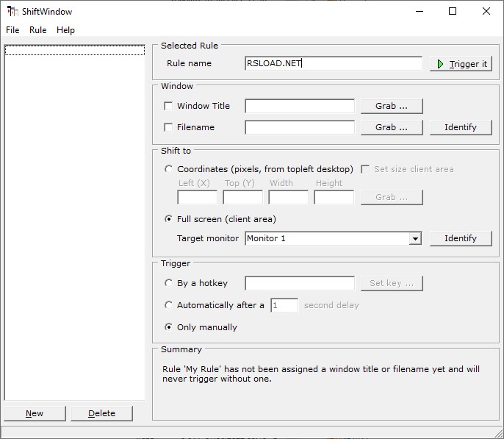Viewport: 504px width, 439px height.
Task: Enable the Filename checkbox
Action: pyautogui.click(x=168, y=127)
